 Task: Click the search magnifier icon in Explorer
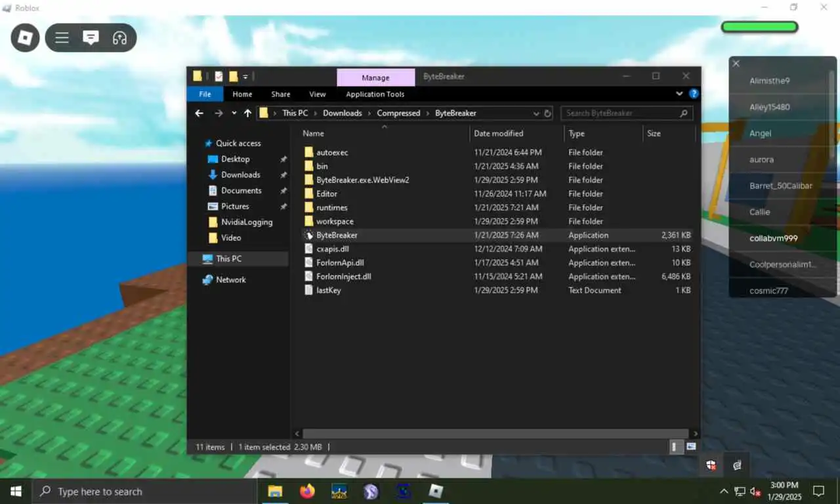point(684,113)
